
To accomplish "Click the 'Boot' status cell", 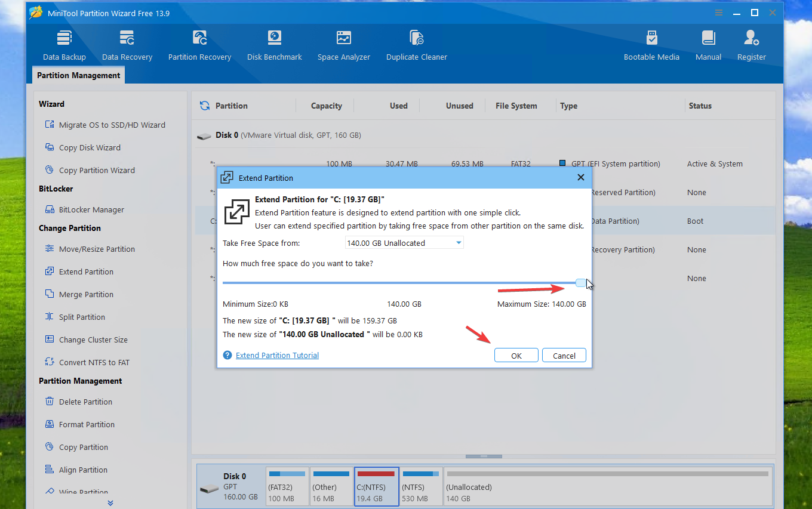I will tap(695, 221).
